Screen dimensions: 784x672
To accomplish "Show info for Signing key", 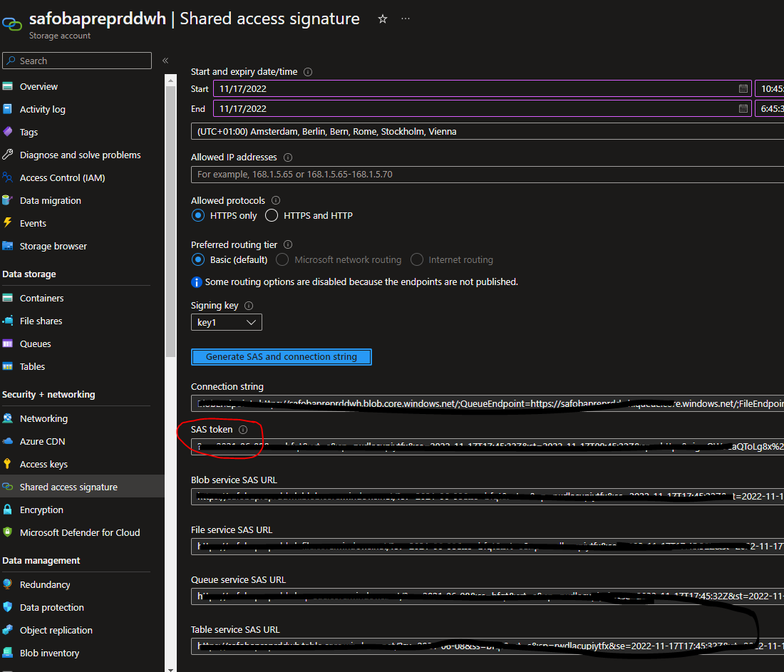I will coord(249,306).
